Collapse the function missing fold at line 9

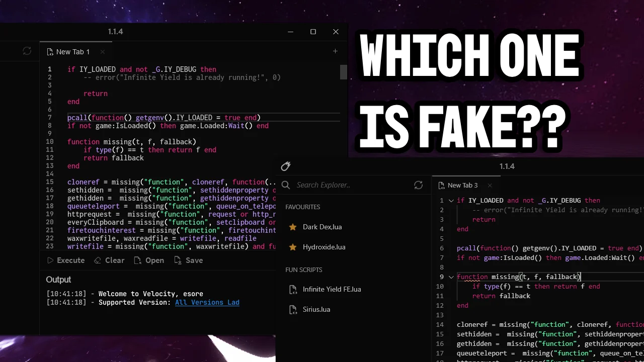click(451, 277)
